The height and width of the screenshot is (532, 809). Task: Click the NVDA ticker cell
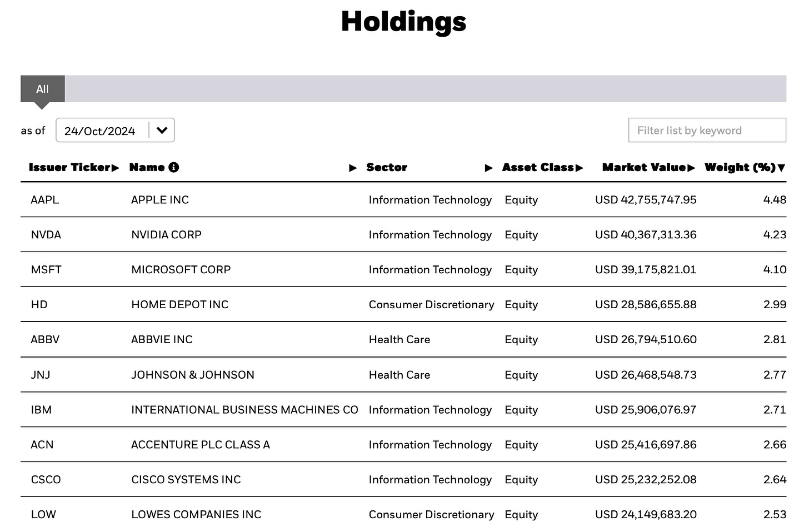pos(46,235)
